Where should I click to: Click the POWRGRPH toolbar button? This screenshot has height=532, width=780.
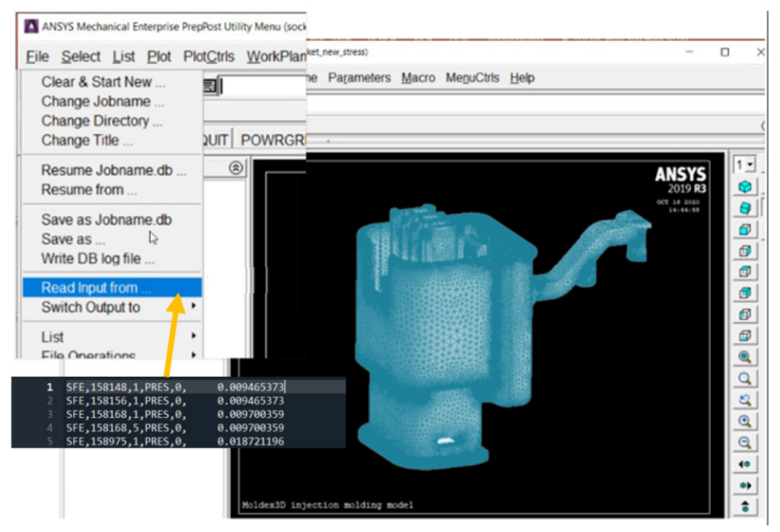coord(273,140)
